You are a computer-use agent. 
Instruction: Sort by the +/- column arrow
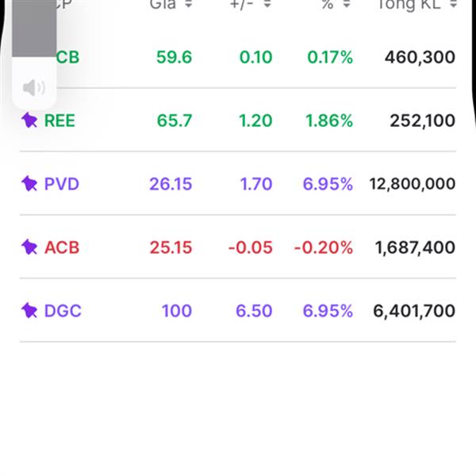267,5
